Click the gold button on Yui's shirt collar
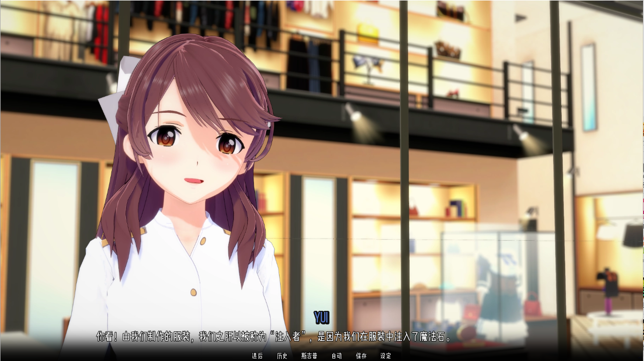 tap(203, 241)
